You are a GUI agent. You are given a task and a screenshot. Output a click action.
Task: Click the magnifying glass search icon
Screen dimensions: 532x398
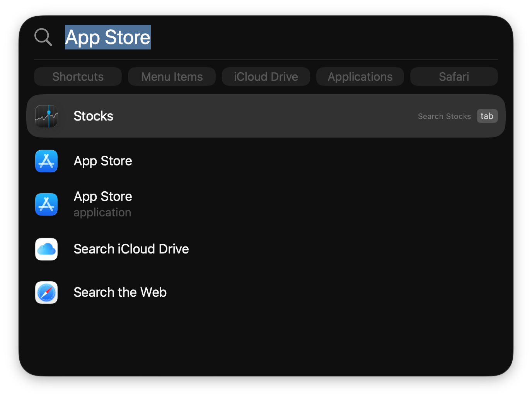[43, 37]
